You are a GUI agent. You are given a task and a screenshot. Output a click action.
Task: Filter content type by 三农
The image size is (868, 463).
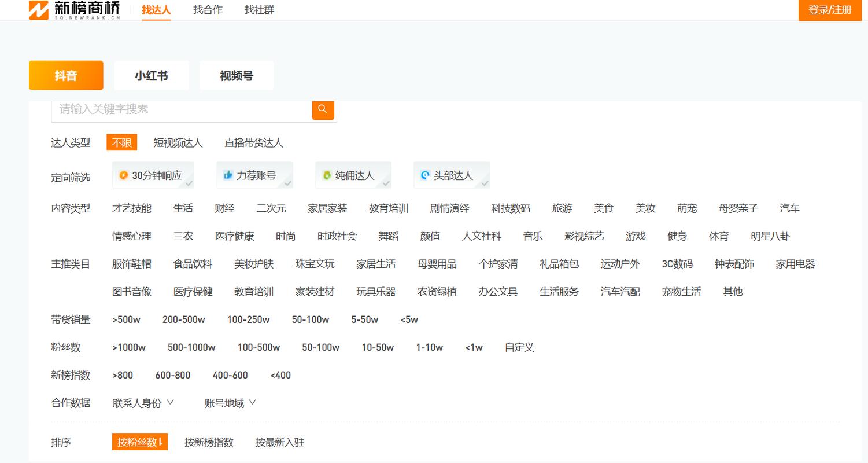pos(183,236)
